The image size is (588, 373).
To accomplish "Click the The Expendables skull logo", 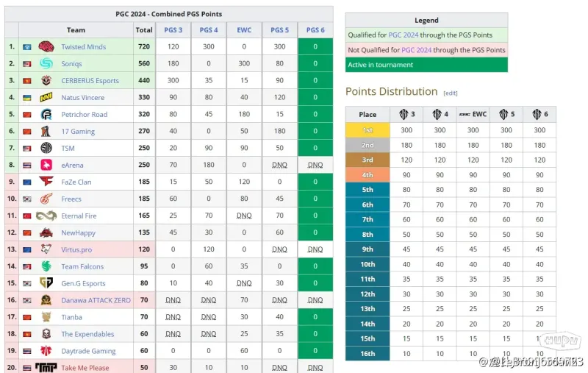I will pyautogui.click(x=46, y=333).
